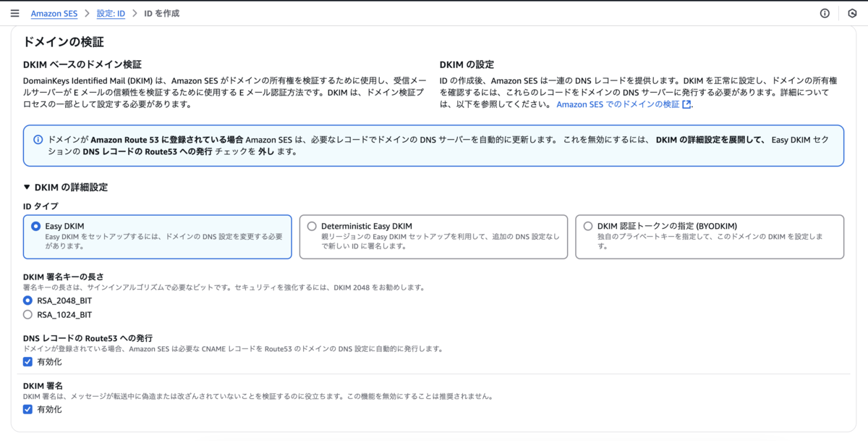This screenshot has height=441, width=868.
Task: Click the info icon in the blue banner
Action: pyautogui.click(x=38, y=138)
